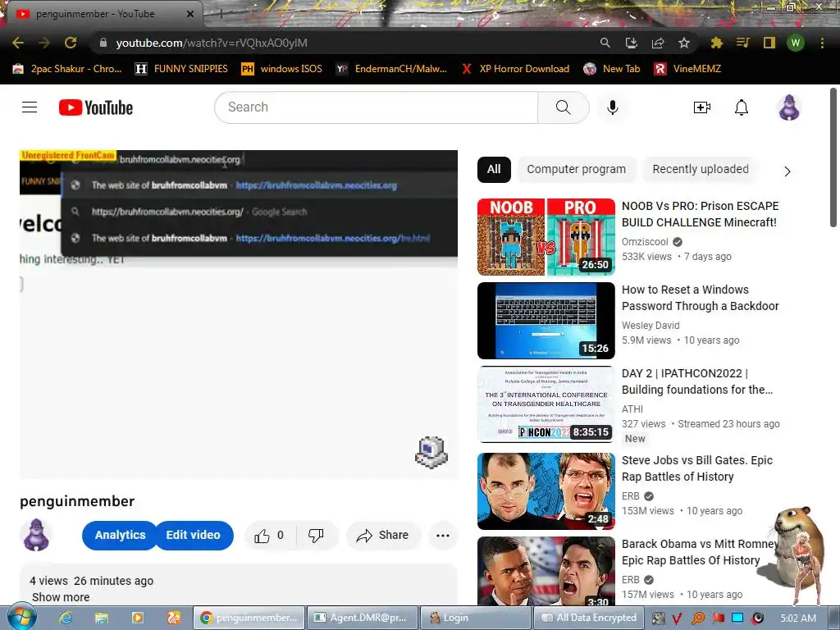Close the penguinmember YouTube tab
Screen dimensions: 840x630
[x=190, y=14]
